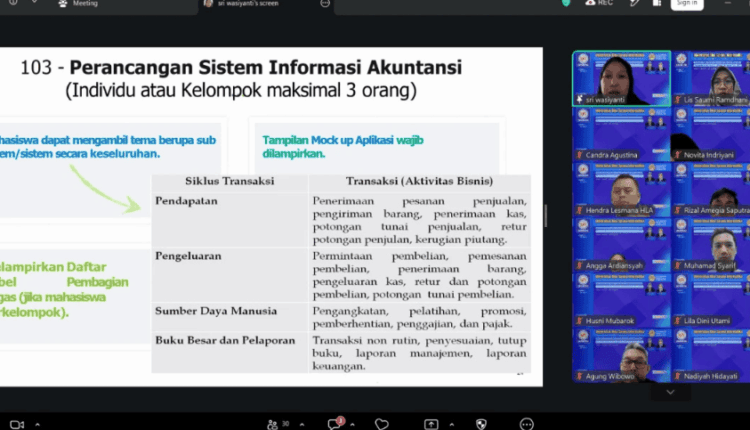Select Candra Agustina video thumbnail
Viewport: 750px width, 430px height.
[x=622, y=134]
